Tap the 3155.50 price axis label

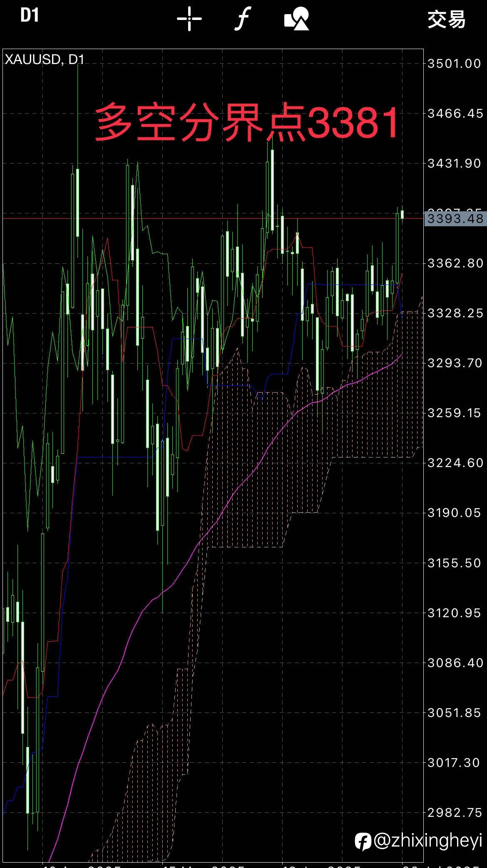tap(454, 563)
